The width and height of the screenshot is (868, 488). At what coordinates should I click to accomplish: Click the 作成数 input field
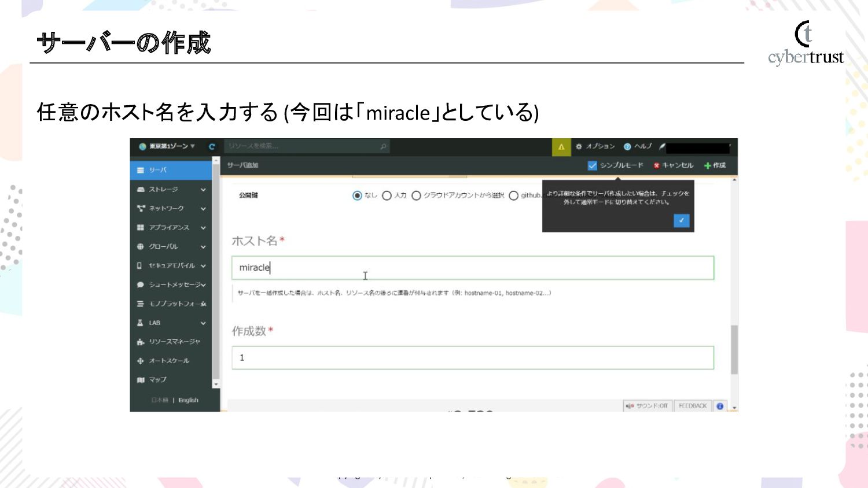tap(473, 357)
